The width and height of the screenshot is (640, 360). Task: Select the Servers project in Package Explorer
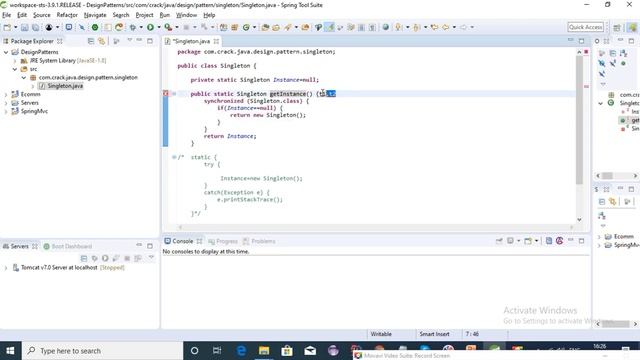(x=25, y=103)
